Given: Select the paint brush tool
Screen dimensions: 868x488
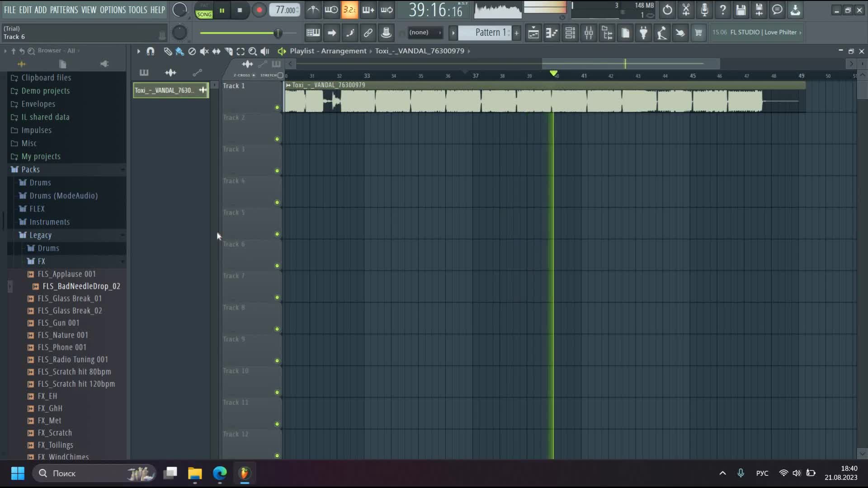Looking at the screenshot, I should pyautogui.click(x=179, y=51).
